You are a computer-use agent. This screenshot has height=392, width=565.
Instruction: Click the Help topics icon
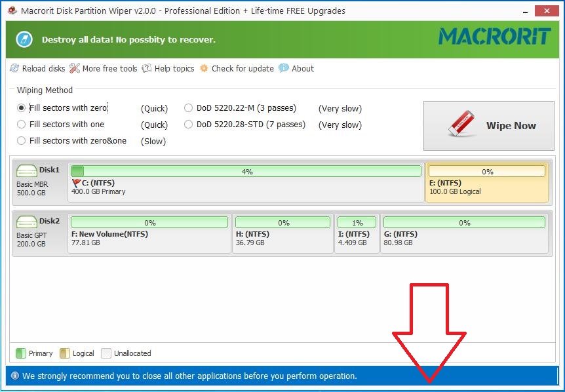point(147,68)
